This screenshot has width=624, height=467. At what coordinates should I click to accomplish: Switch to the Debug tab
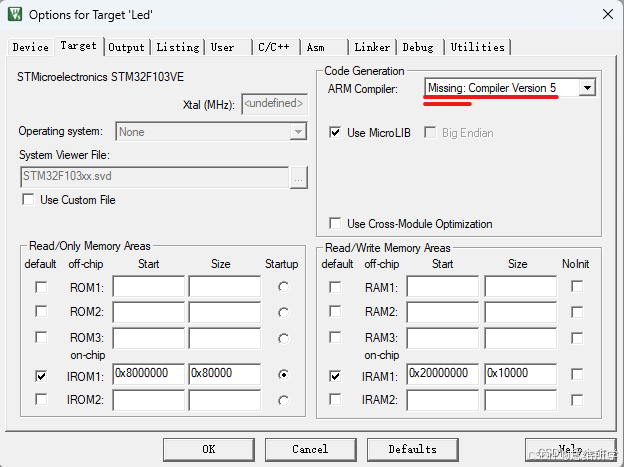tap(420, 47)
